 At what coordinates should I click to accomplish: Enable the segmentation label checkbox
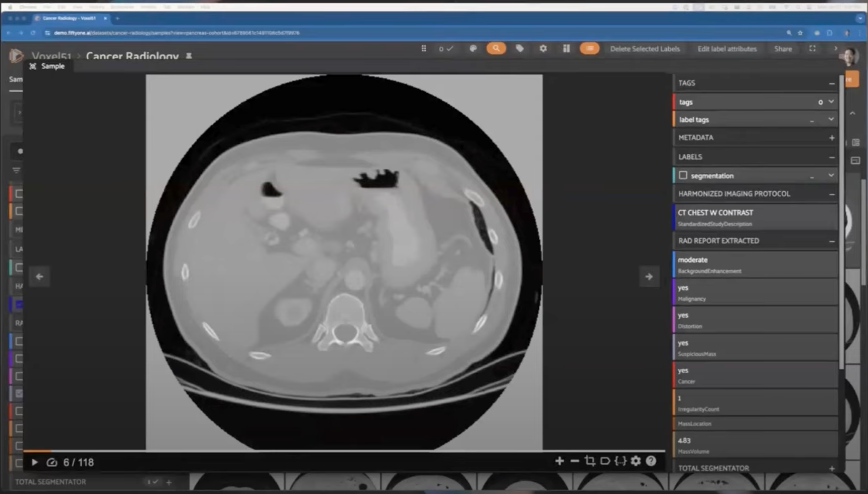(x=683, y=175)
